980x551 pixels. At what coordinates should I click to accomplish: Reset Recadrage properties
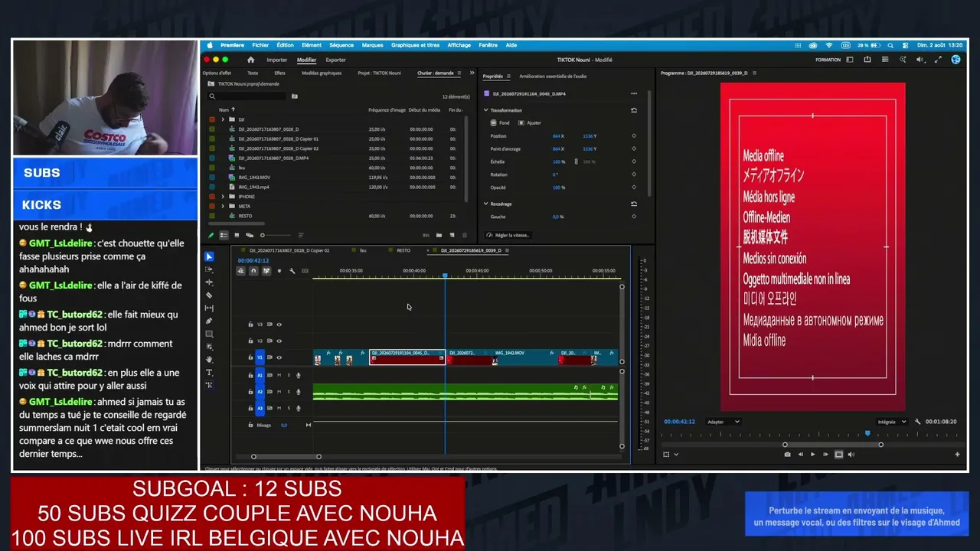tap(634, 204)
